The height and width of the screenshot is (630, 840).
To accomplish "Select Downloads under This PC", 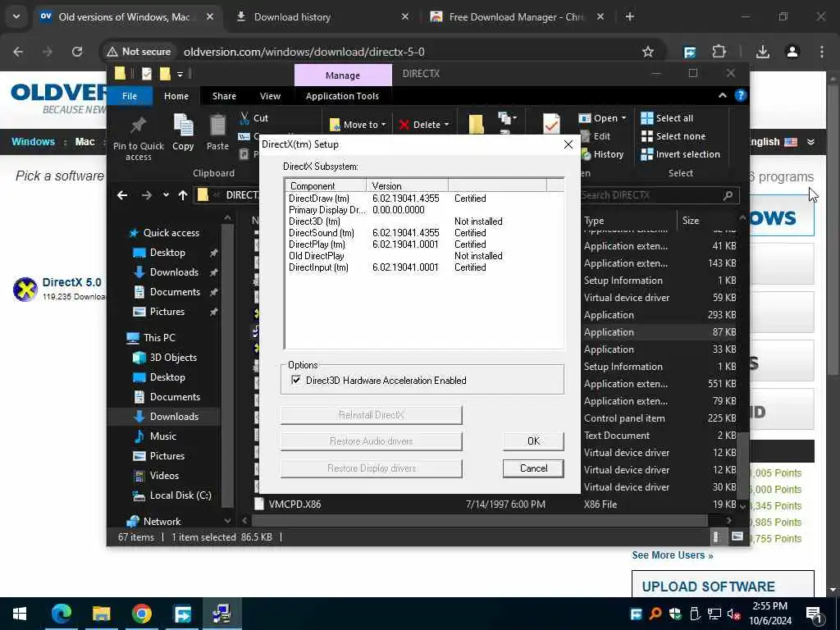I will pyautogui.click(x=174, y=416).
